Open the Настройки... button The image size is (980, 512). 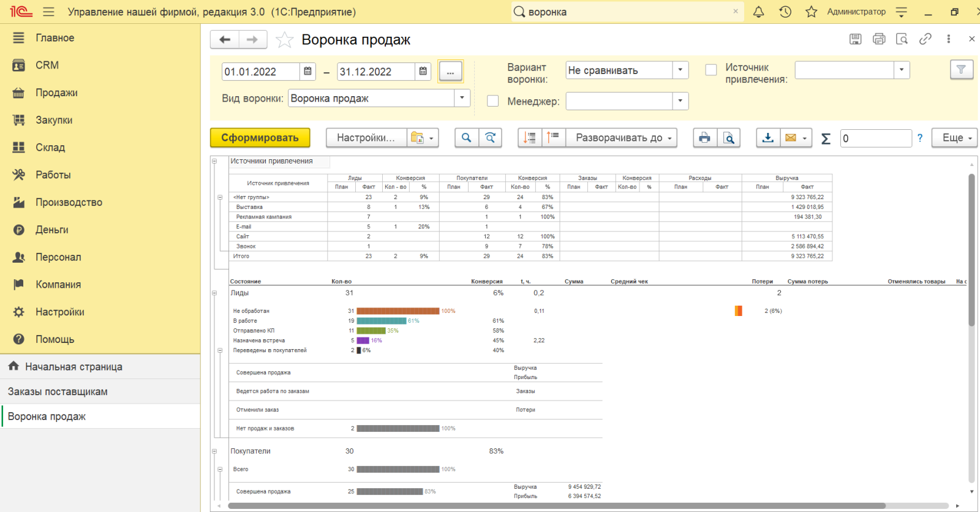366,138
